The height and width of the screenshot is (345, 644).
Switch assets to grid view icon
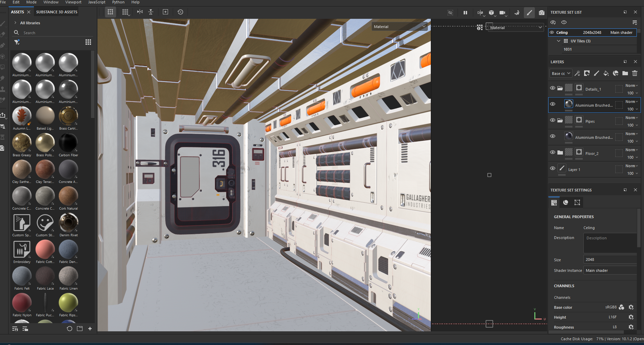[88, 42]
